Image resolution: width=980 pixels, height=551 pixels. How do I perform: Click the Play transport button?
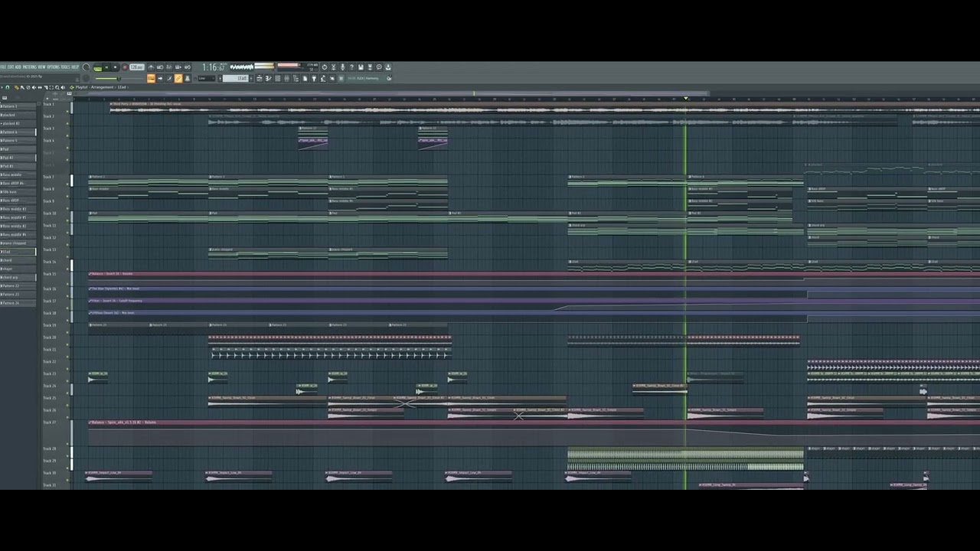pos(106,67)
